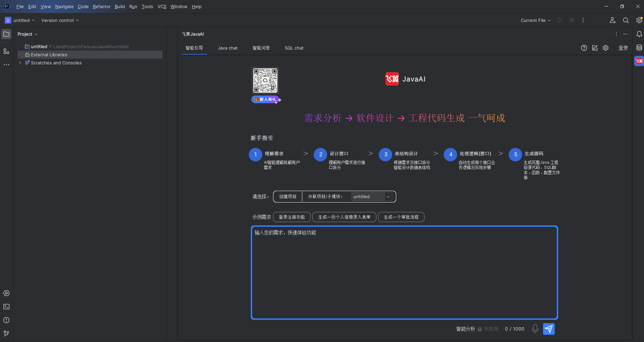The image size is (644, 342).
Task: Switch to the 智能问答 tab
Action: [x=261, y=48]
